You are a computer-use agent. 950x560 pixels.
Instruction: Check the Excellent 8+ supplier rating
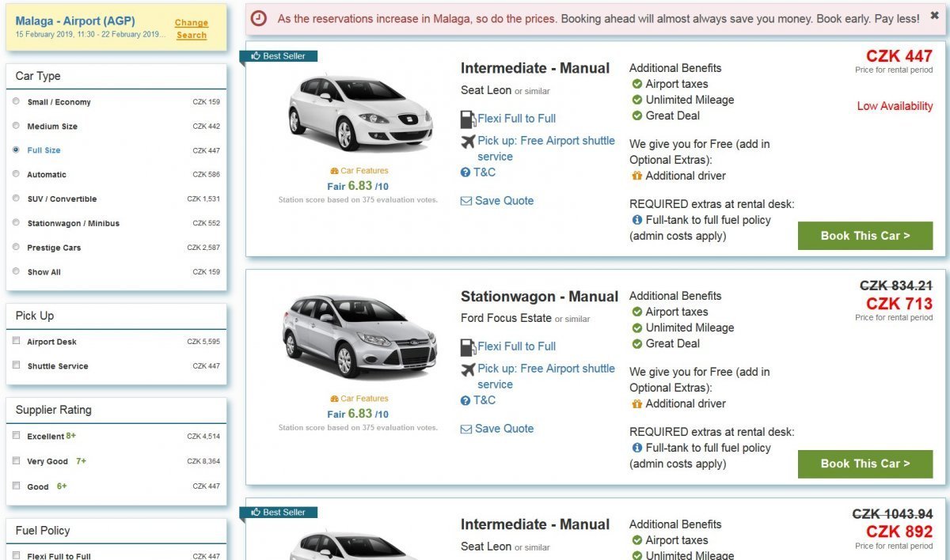17,435
